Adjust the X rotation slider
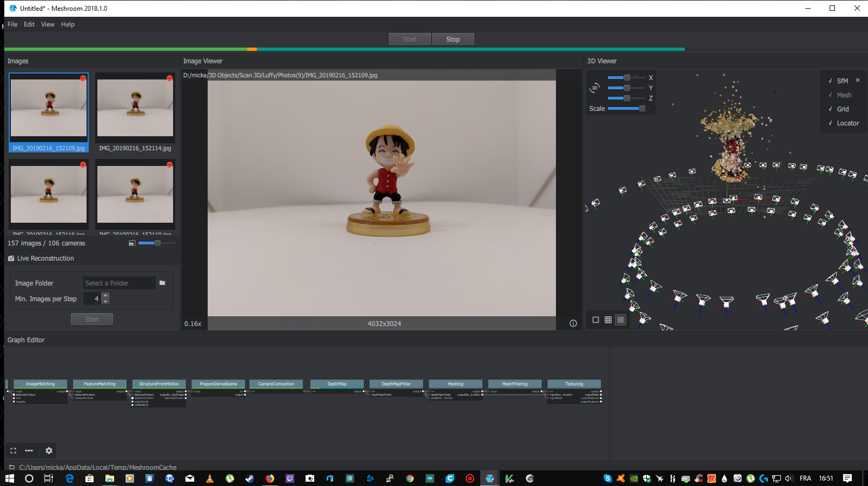The width and height of the screenshot is (868, 486). tap(626, 78)
